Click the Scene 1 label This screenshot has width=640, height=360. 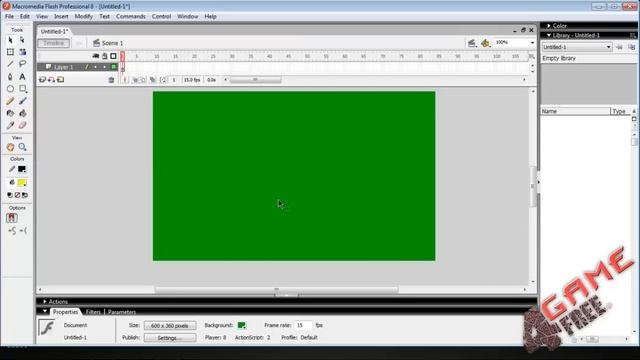[112, 43]
